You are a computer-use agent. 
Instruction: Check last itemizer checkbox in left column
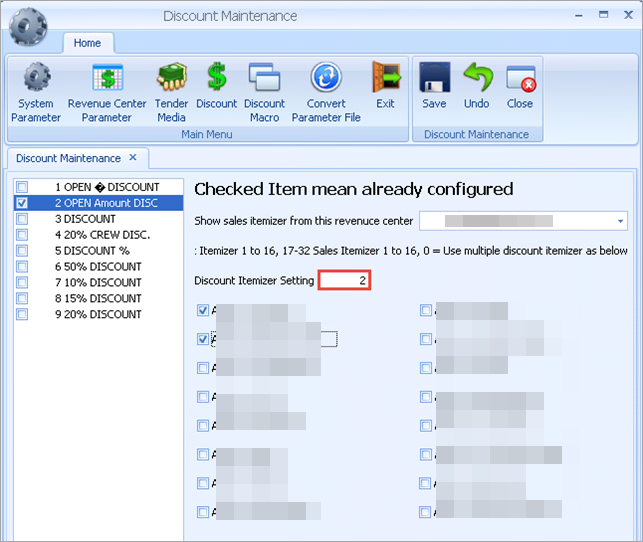203,512
